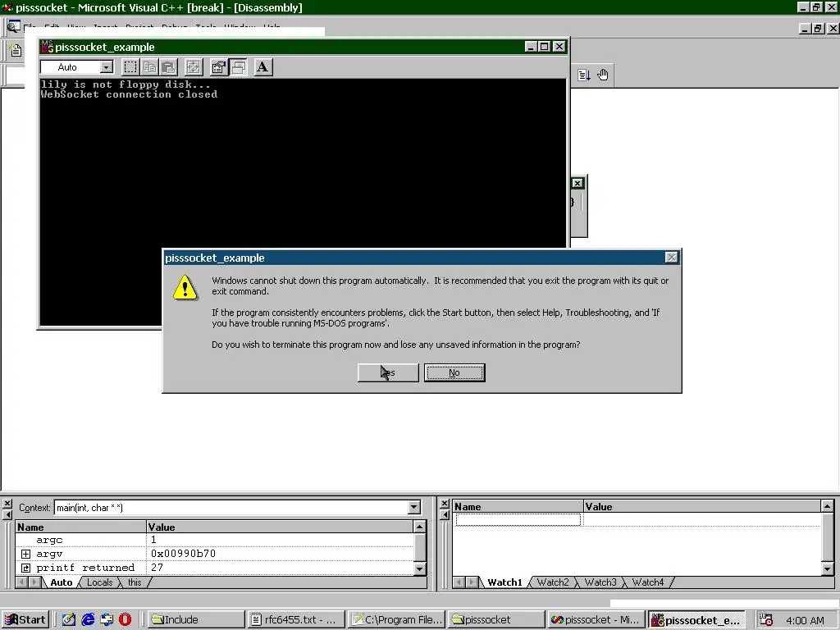
Task: Click the Outlook Express style quick launch icon
Action: 106,620
